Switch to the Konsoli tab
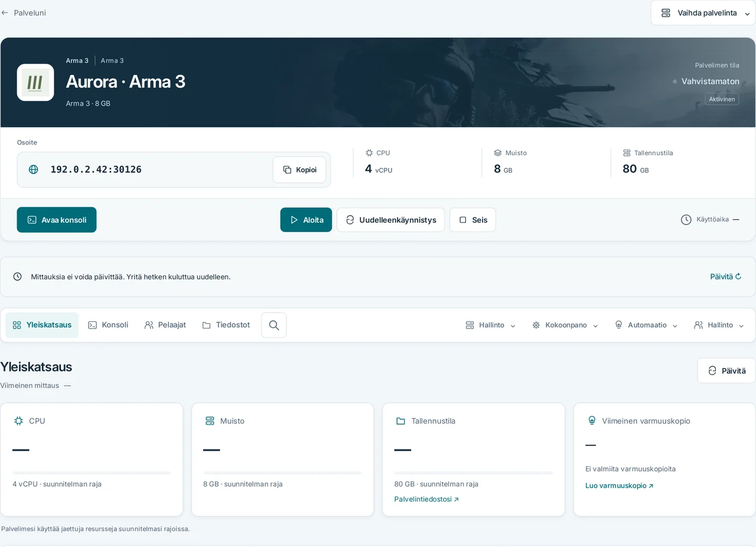Image resolution: width=756 pixels, height=547 pixels. 108,325
